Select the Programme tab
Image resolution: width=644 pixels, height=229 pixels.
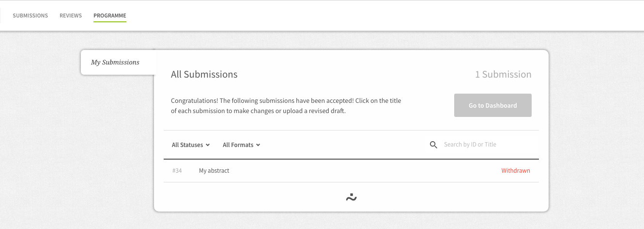(109, 16)
